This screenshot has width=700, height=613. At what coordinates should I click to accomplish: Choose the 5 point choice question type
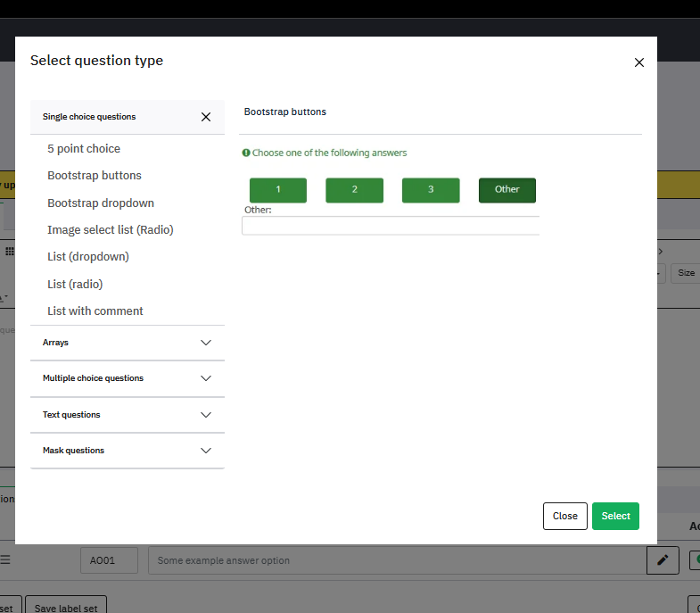(x=84, y=149)
